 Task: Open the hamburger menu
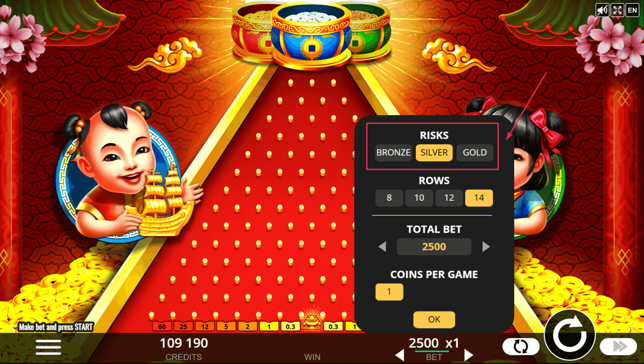click(x=48, y=347)
